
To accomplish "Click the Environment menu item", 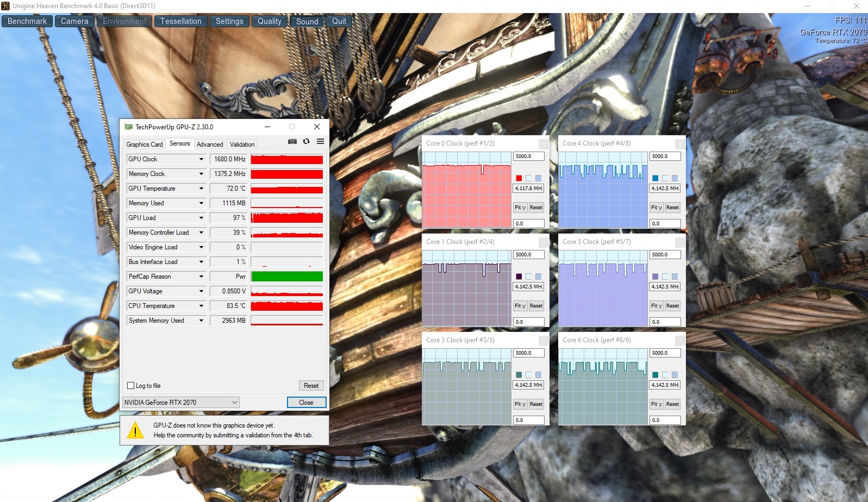I will click(x=124, y=21).
